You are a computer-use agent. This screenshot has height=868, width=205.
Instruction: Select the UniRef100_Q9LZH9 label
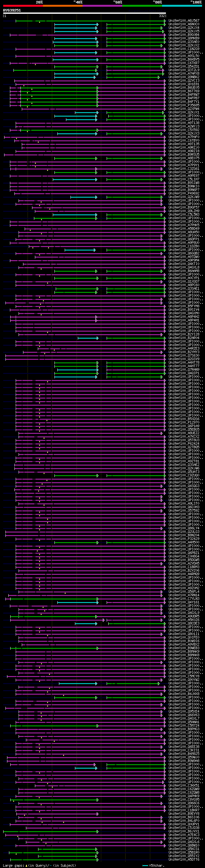point(184,211)
